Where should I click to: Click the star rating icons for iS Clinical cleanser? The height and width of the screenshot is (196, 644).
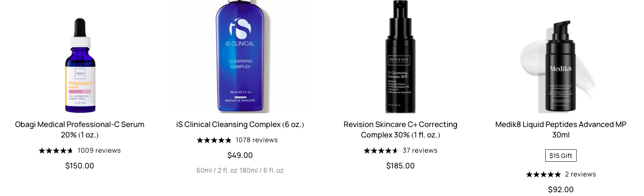click(214, 140)
